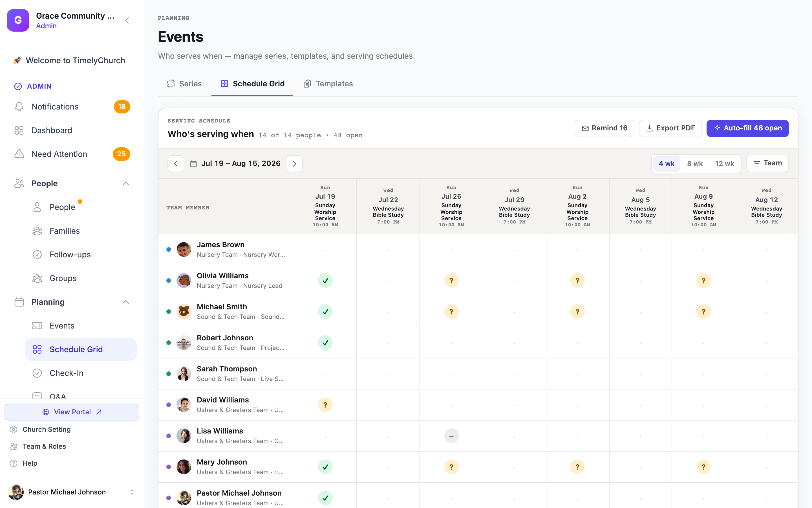Screen dimensions: 812x508
Task: Click the 18 notifications badge
Action: (122, 106)
